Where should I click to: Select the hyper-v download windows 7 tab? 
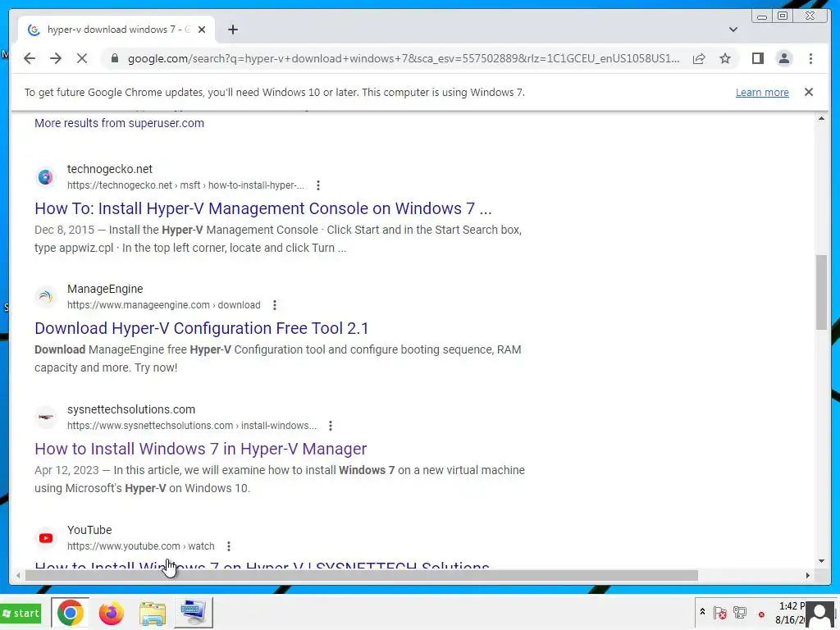click(116, 30)
